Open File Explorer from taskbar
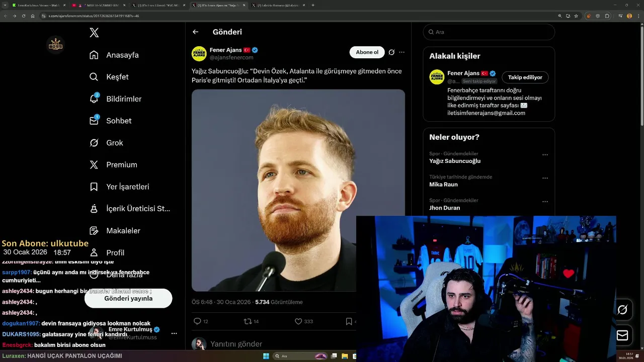644x362 pixels. [345, 356]
